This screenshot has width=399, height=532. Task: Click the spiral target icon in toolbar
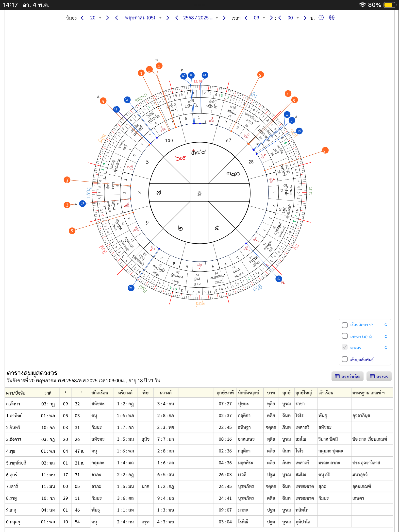click(332, 17)
